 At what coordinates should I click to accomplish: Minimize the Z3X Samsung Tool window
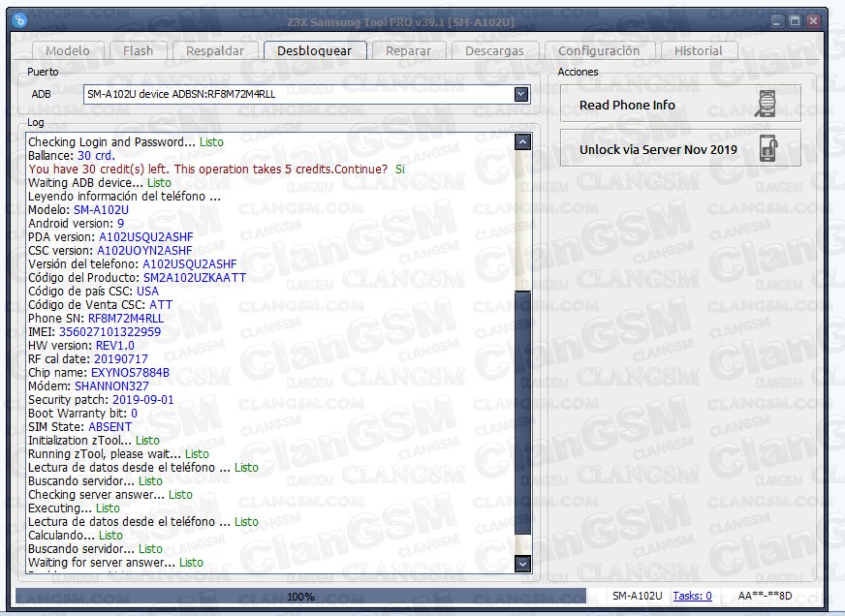(776, 21)
